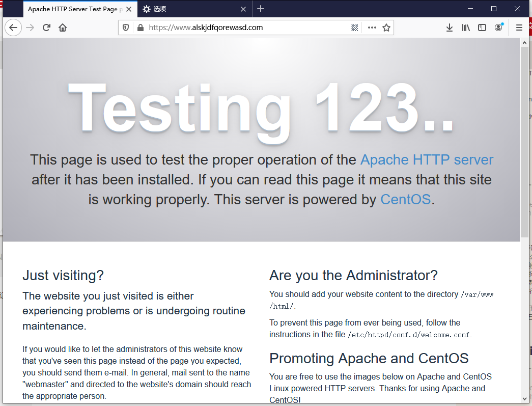Click 'Are you the Administrator?' heading

click(353, 275)
